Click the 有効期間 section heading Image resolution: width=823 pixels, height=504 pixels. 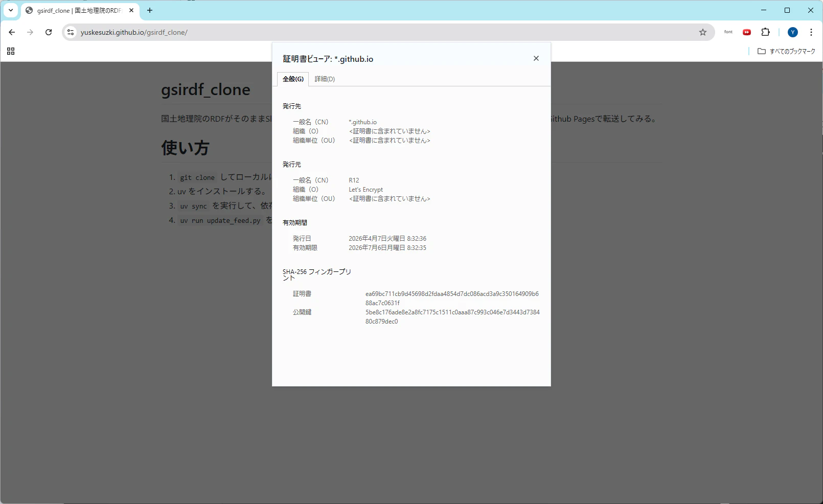(x=295, y=223)
